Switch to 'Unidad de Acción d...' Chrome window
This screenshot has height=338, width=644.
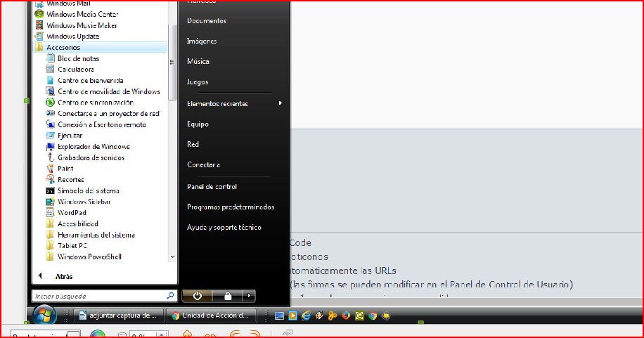pos(212,316)
